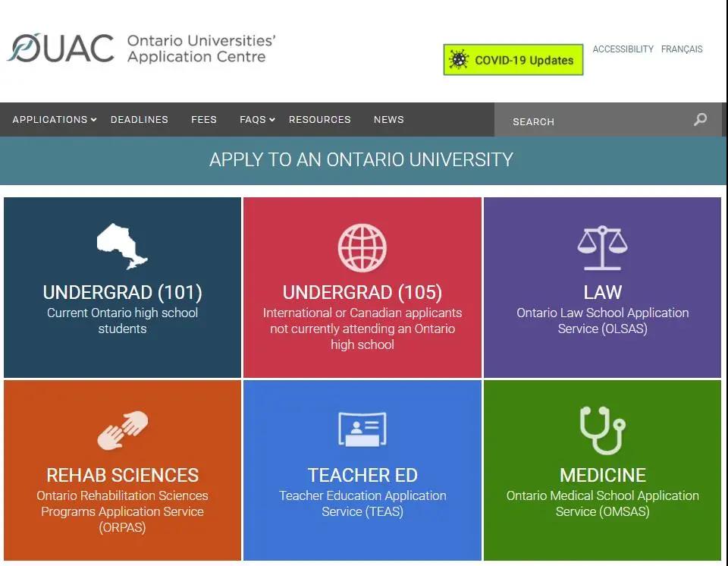The height and width of the screenshot is (566, 728).
Task: Switch to Français language link
Action: tap(682, 49)
